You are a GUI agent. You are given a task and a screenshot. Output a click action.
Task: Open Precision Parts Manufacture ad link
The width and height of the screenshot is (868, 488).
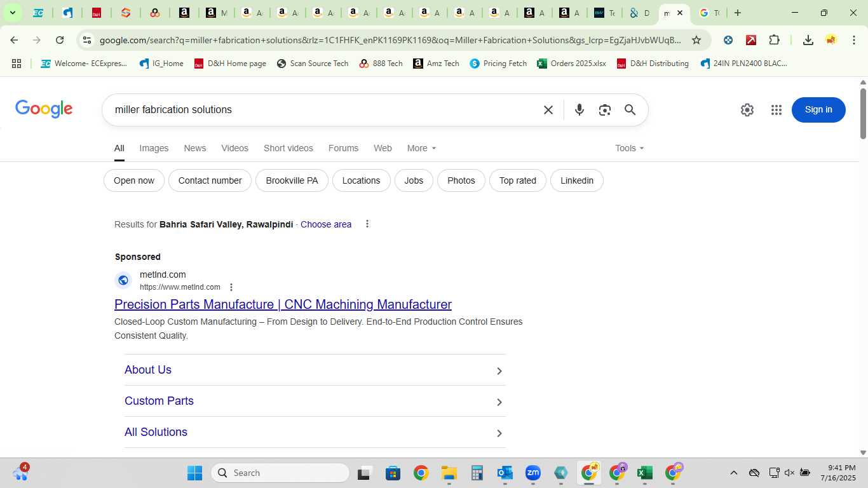click(x=283, y=304)
